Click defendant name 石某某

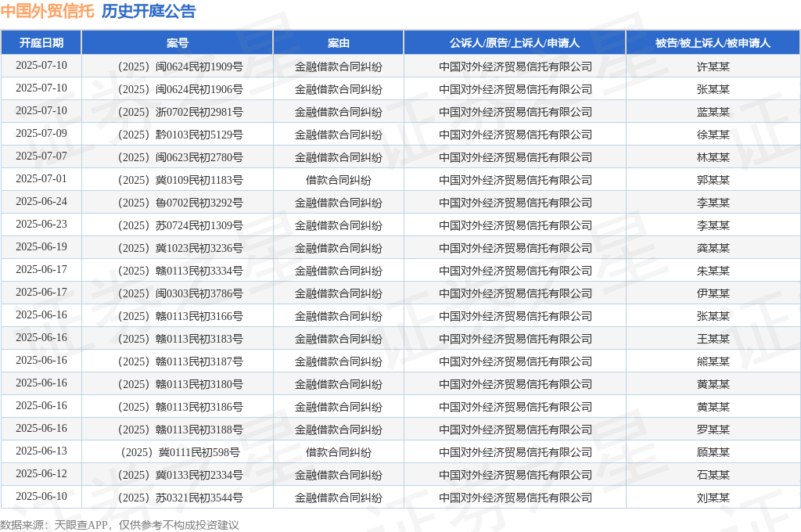713,475
